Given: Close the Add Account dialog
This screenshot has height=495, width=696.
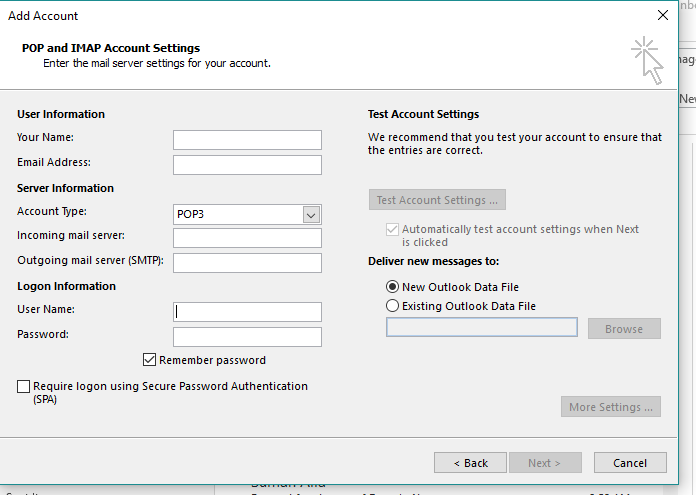Looking at the screenshot, I should coord(662,16).
